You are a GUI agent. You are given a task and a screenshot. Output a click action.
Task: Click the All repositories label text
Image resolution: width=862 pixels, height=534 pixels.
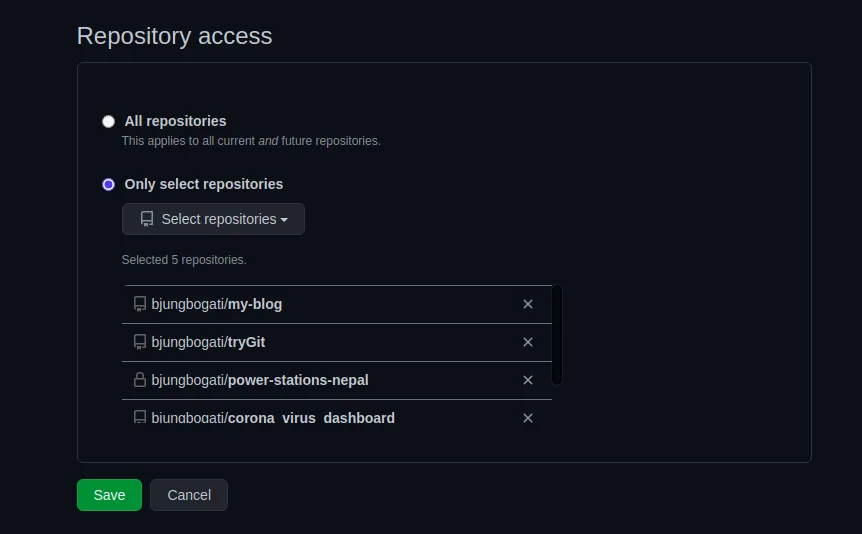[175, 121]
